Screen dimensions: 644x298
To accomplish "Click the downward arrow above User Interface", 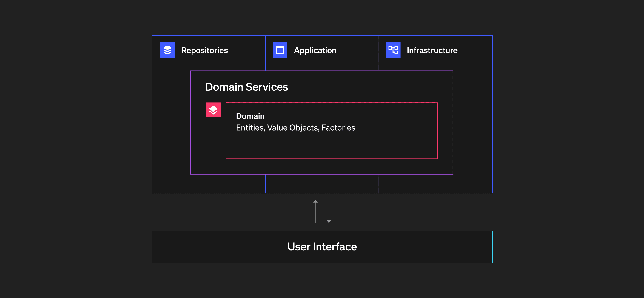I will pyautogui.click(x=329, y=211).
